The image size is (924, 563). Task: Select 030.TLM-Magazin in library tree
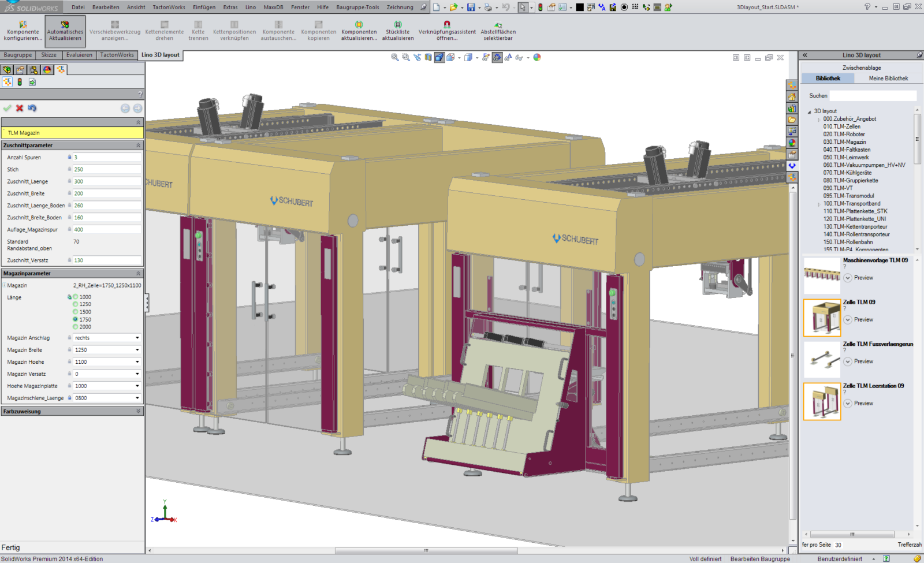point(844,142)
